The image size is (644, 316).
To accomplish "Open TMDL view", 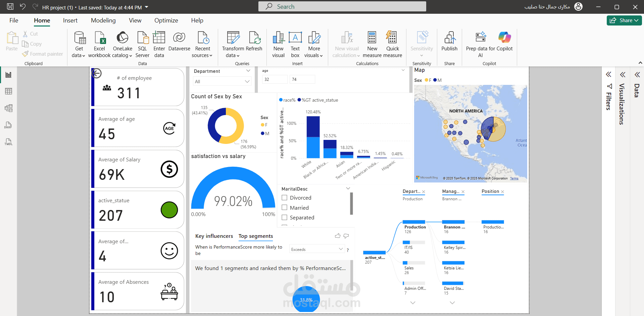I will [x=8, y=142].
